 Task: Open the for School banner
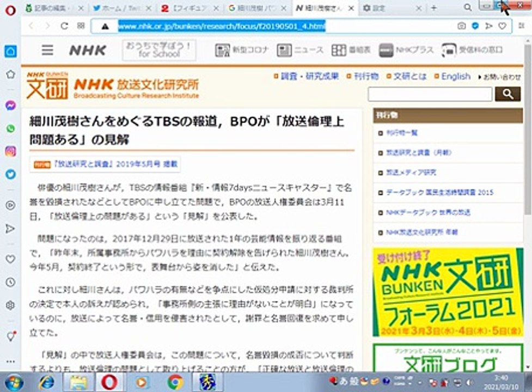(159, 50)
